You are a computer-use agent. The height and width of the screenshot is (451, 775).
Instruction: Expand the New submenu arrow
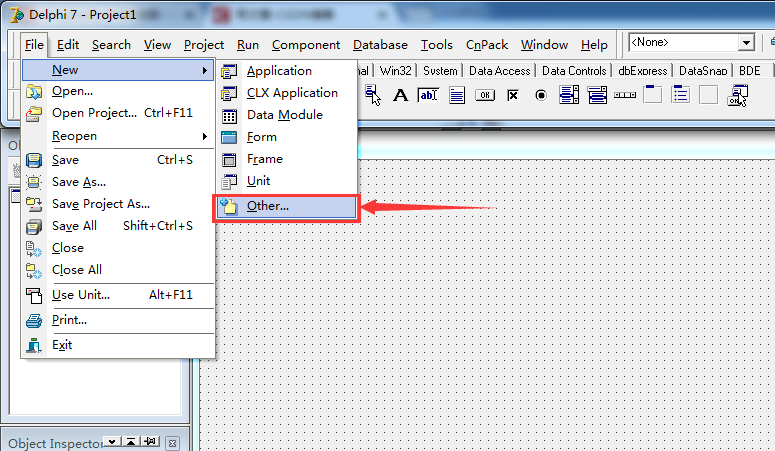click(x=204, y=70)
